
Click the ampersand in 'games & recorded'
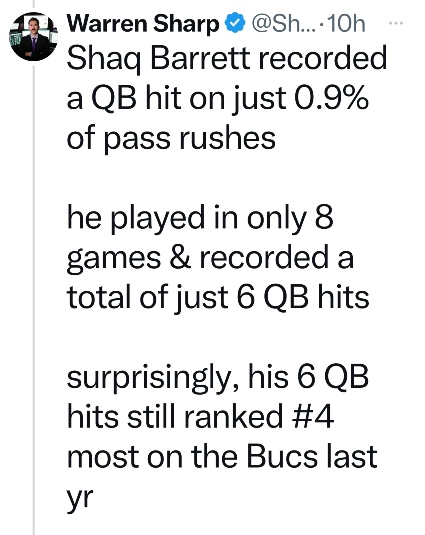pos(180,258)
